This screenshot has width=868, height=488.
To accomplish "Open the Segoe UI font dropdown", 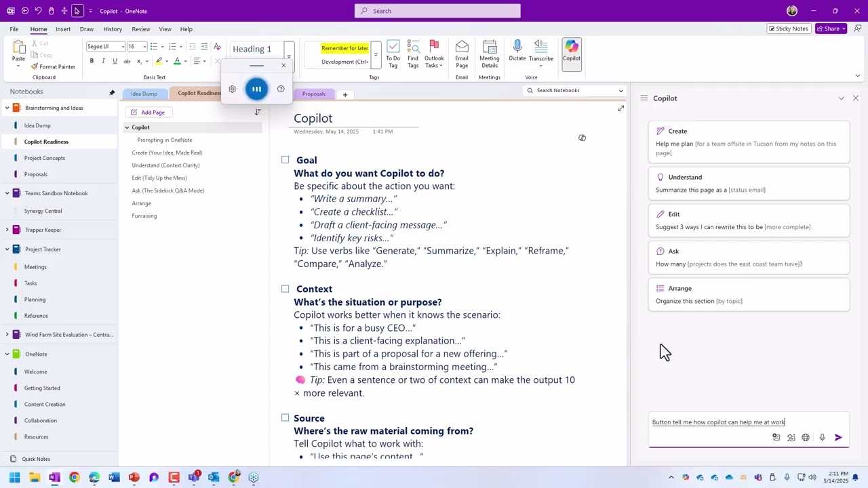I will 122,47.
